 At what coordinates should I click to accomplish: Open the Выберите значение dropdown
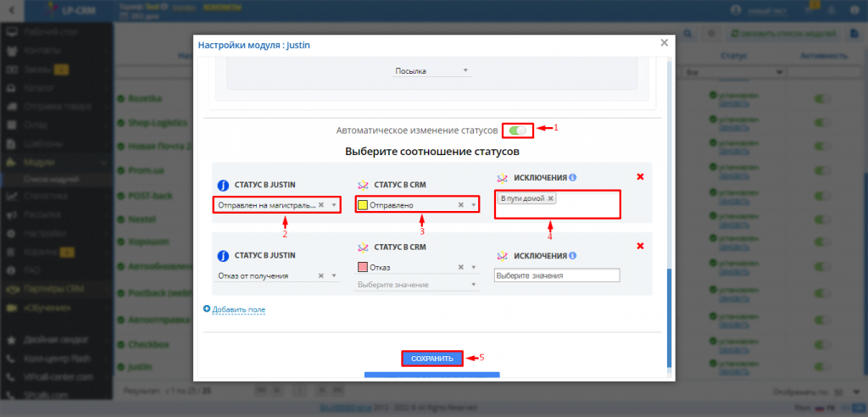[417, 285]
